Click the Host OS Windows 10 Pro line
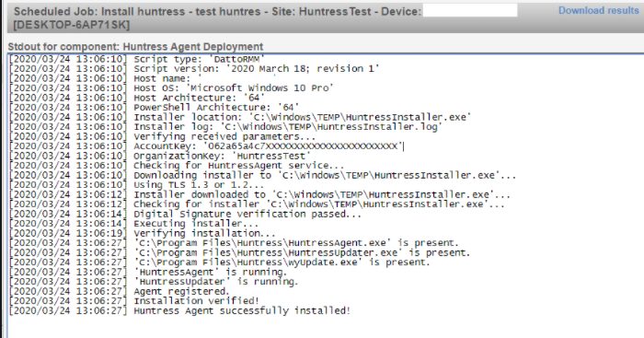The height and width of the screenshot is (338, 644). tap(171, 88)
